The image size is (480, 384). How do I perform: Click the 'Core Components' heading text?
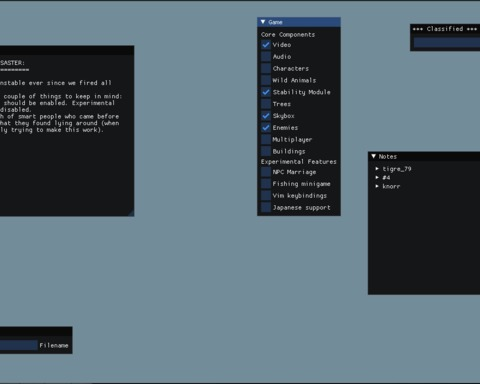point(288,34)
